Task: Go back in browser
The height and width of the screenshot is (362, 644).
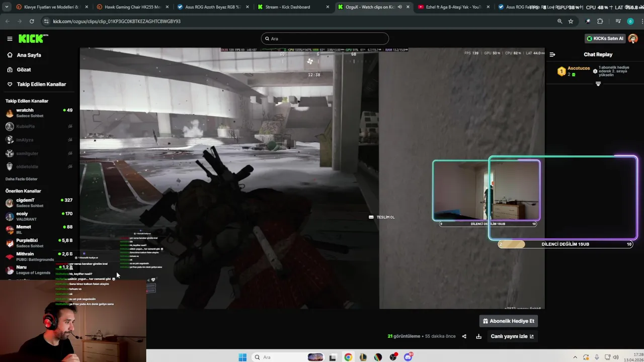Action: pyautogui.click(x=7, y=21)
